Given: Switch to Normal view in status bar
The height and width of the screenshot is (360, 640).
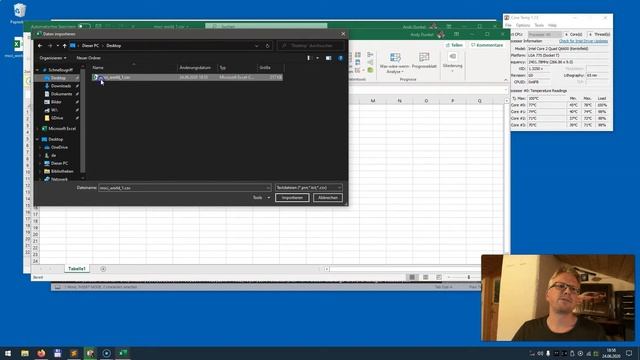Looking at the screenshot, I should 412,277.
